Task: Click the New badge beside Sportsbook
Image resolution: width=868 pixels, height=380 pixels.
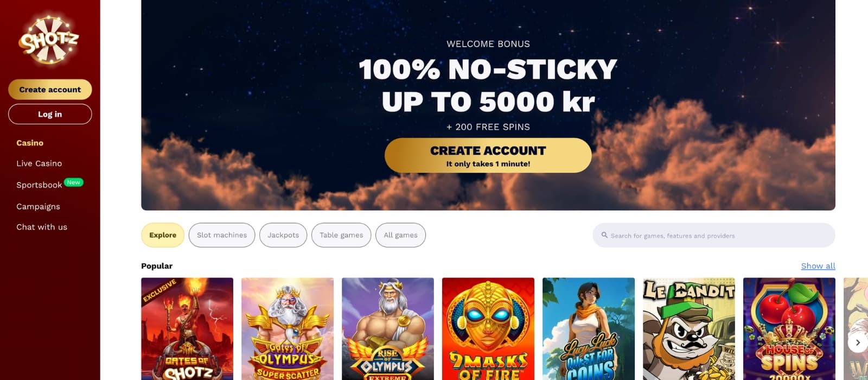Action: pos(74,182)
